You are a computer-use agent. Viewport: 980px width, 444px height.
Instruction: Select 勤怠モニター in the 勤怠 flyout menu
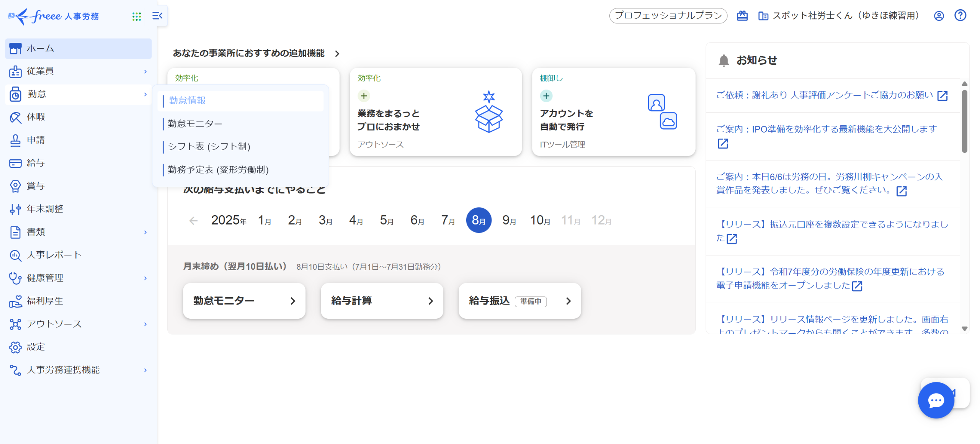click(195, 124)
